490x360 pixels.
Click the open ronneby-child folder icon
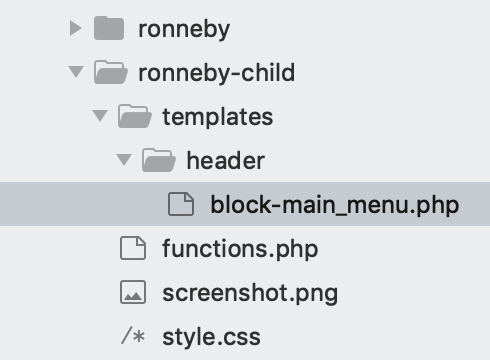pyautogui.click(x=111, y=72)
